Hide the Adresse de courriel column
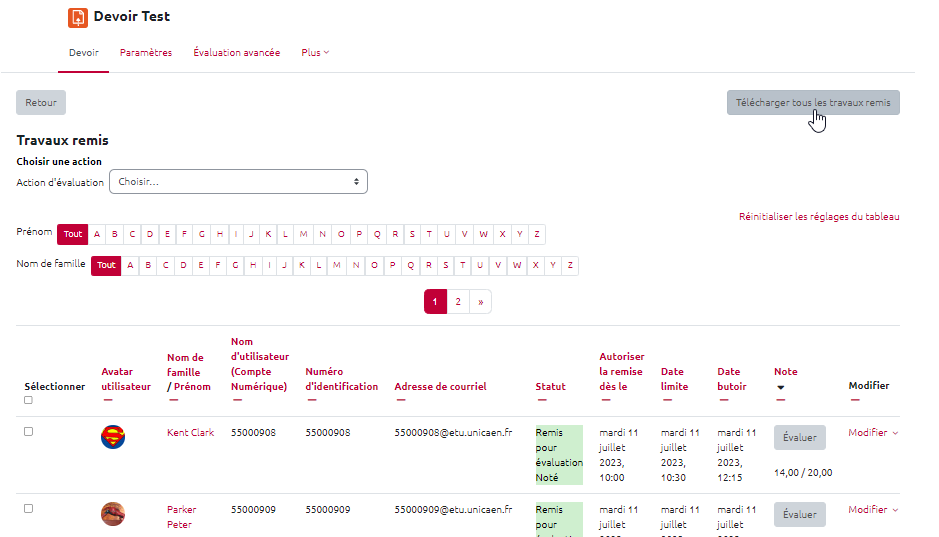This screenshot has height=537, width=939. click(400, 401)
